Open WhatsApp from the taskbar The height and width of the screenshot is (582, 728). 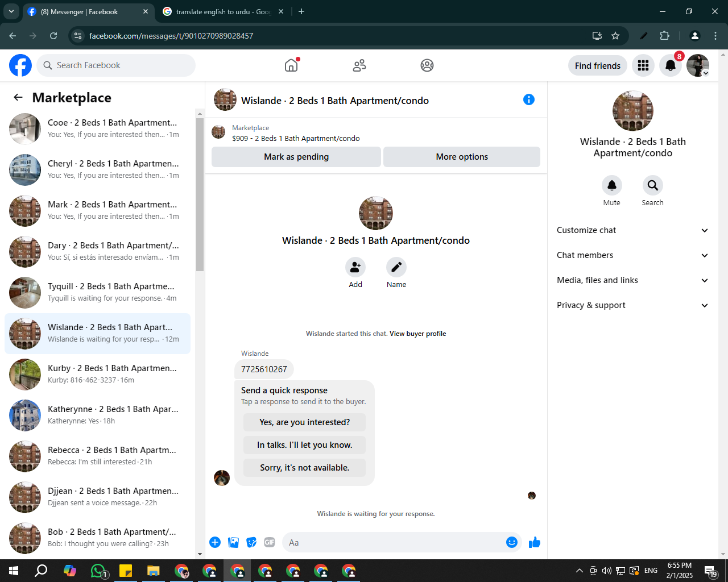point(98,571)
